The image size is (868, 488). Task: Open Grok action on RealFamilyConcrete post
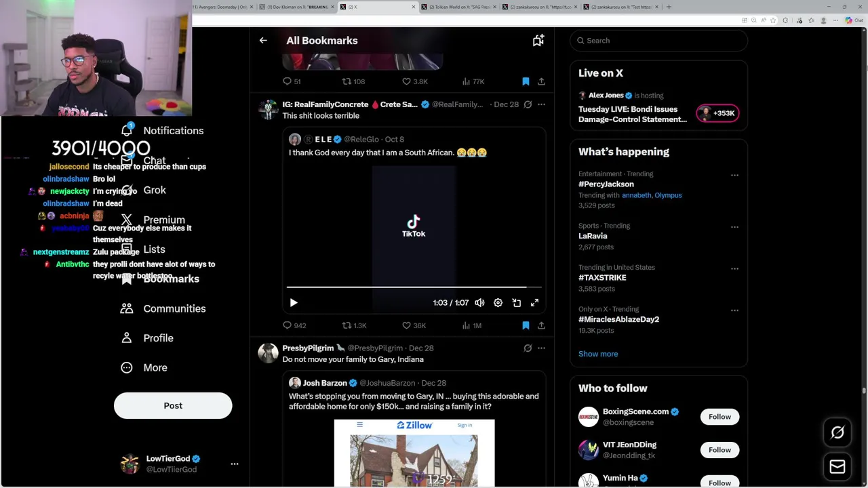[528, 104]
